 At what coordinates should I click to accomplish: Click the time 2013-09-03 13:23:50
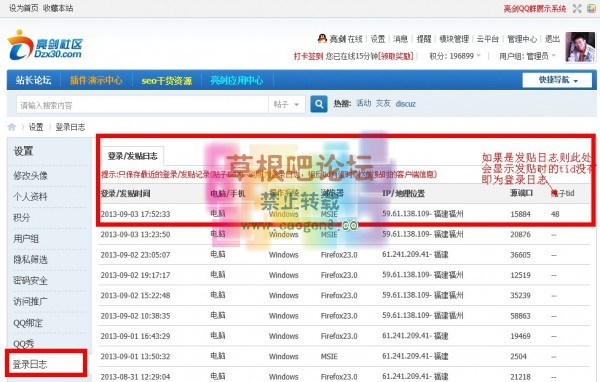[135, 234]
